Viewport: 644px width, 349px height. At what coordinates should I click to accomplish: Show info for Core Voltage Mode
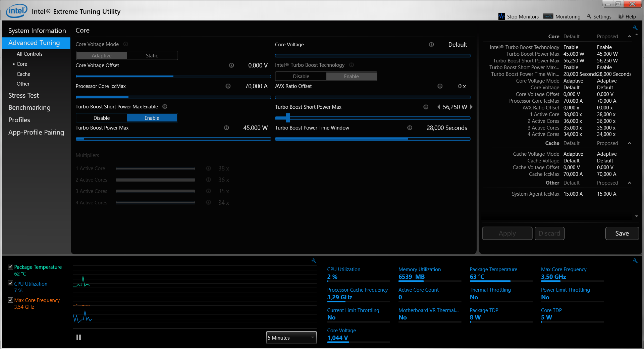pos(125,44)
